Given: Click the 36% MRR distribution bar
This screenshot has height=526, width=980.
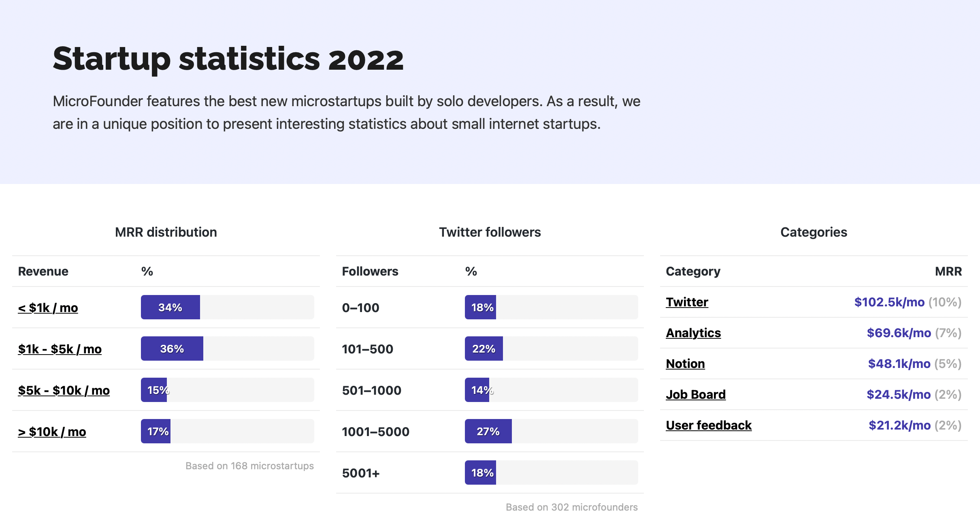Looking at the screenshot, I should (227, 349).
